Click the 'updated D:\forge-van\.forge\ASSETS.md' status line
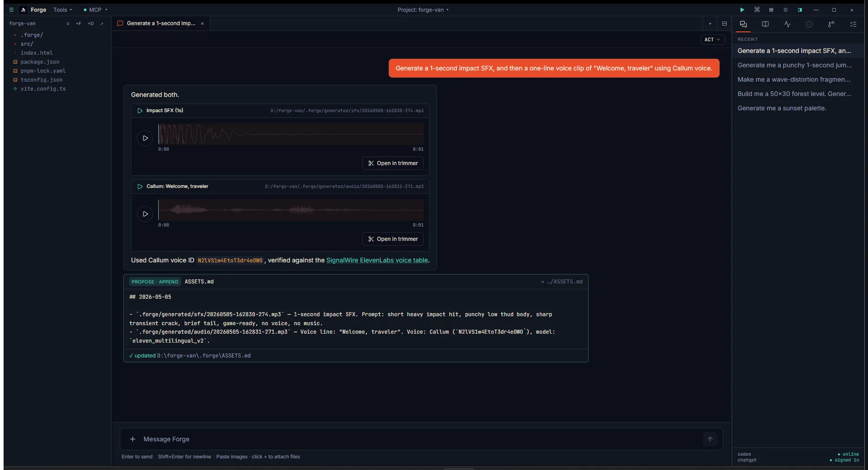868x470 pixels. pyautogui.click(x=190, y=356)
